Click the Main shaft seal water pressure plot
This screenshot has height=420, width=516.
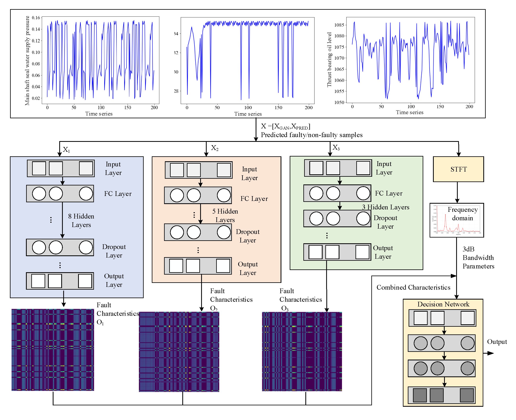[100, 60]
